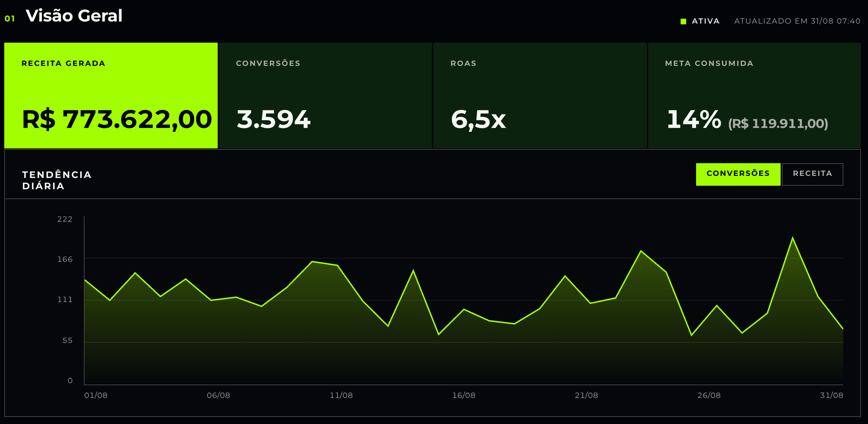Select the Receita Gerada card
The width and height of the screenshot is (868, 424).
coord(111,96)
